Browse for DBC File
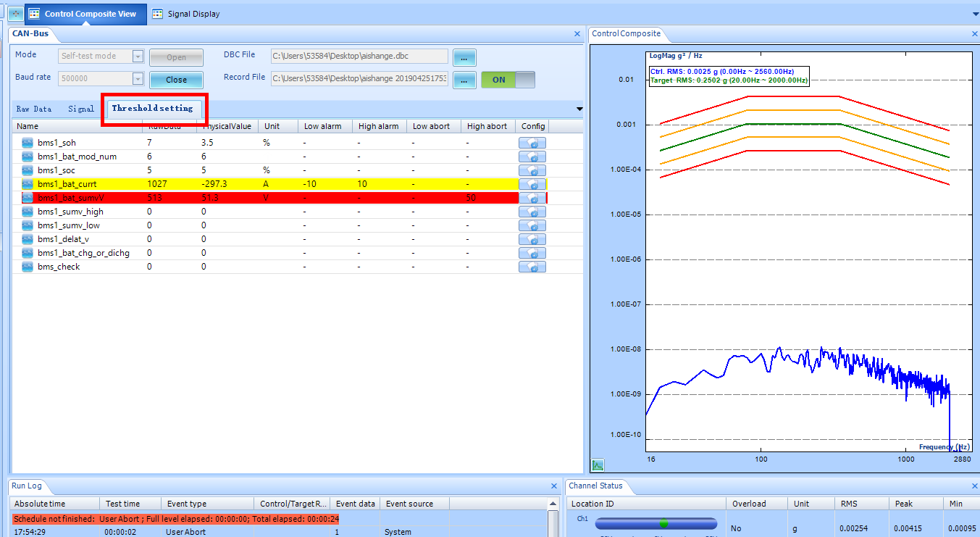Viewport: 980px width, 537px height. (464, 57)
